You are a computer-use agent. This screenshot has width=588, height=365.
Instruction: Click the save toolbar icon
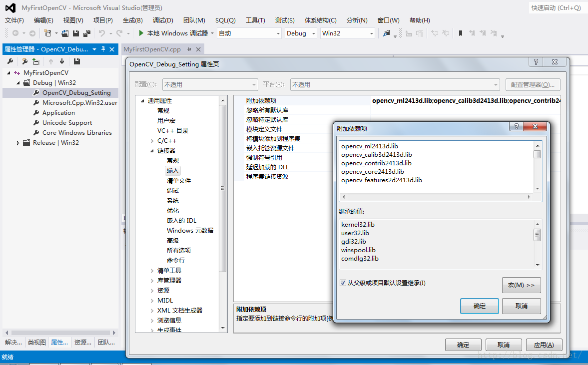click(x=76, y=33)
